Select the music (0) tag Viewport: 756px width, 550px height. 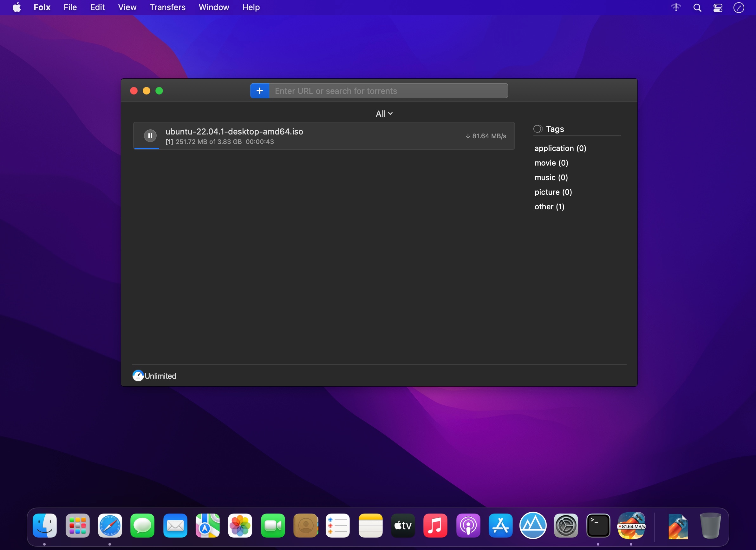pyautogui.click(x=551, y=178)
